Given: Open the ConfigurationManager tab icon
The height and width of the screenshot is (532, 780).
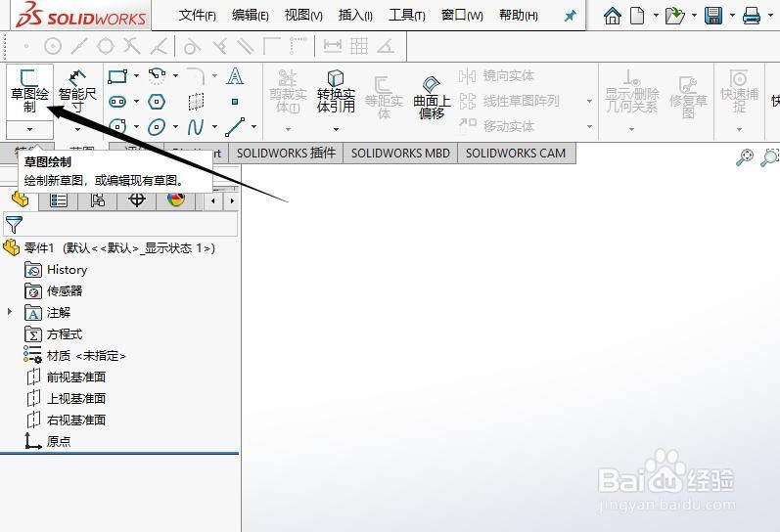Looking at the screenshot, I should 98,200.
